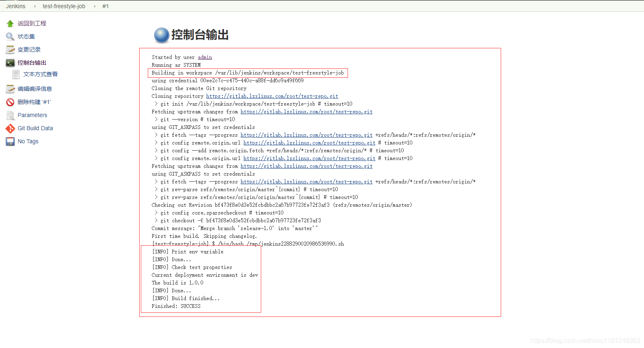Click 'git init' console line
This screenshot has height=348, width=644.
[x=253, y=104]
